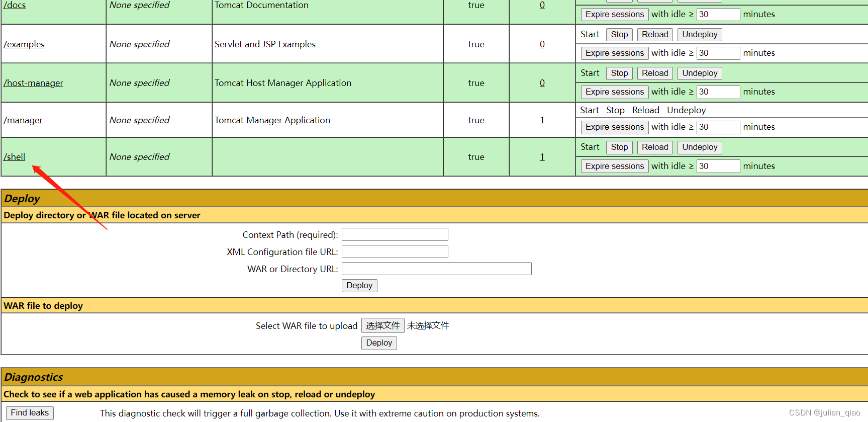Click the Find leaks button
Screen dimensions: 868x422
(x=30, y=413)
